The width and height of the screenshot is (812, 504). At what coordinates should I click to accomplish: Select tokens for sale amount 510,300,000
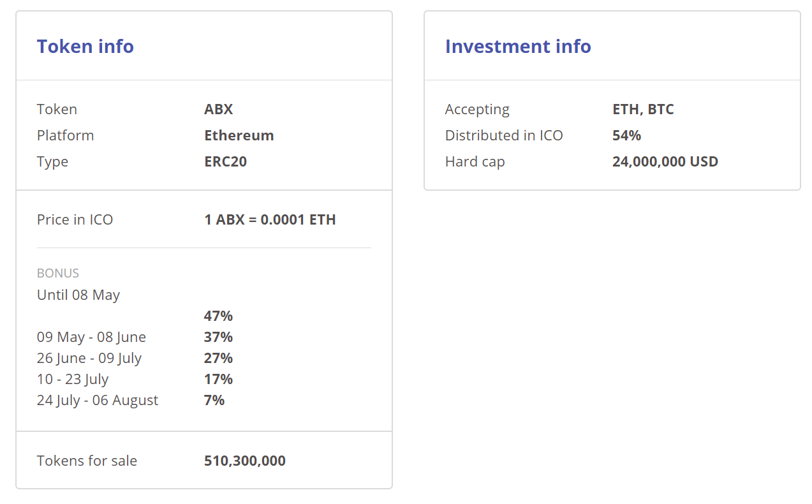(x=245, y=461)
